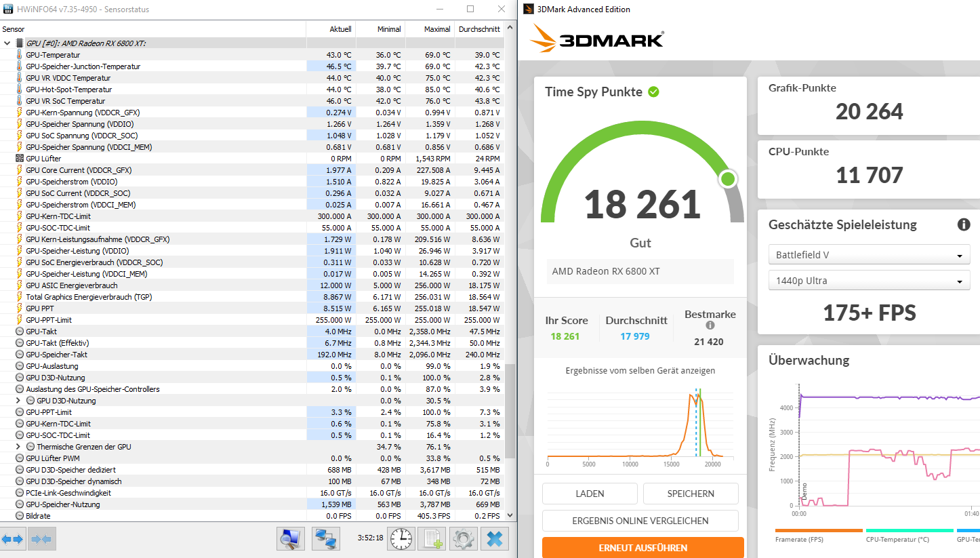Select the GPU Lüfter PWM row
Screen dimensions: 980x558
252,458
